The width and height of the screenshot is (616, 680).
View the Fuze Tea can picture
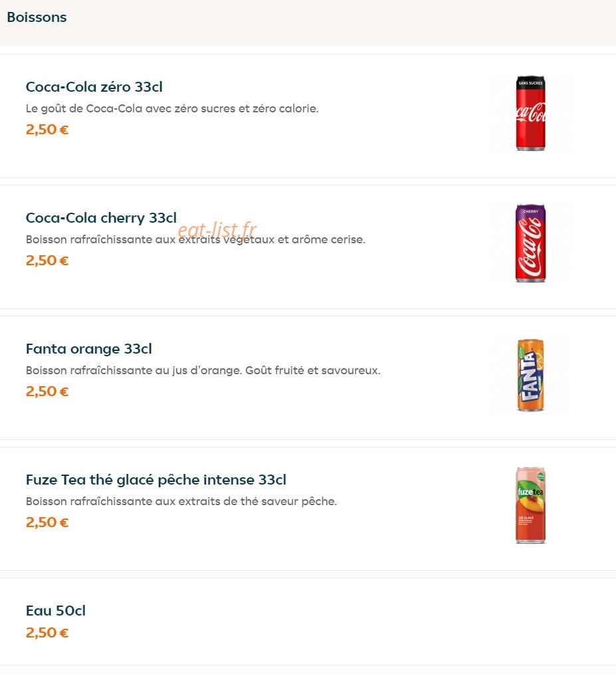click(x=530, y=506)
